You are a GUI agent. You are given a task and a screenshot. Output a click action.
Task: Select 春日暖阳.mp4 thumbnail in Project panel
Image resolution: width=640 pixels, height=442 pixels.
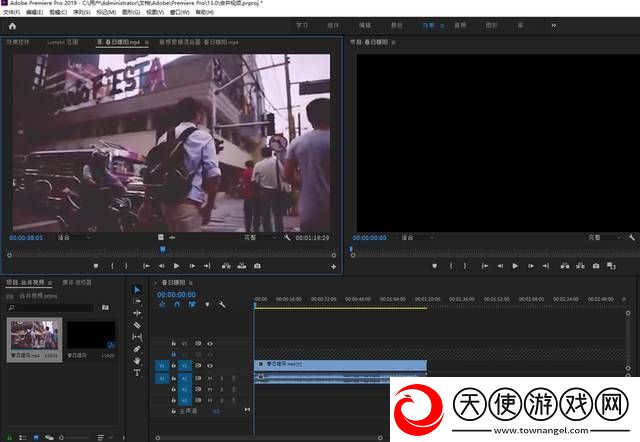click(35, 340)
